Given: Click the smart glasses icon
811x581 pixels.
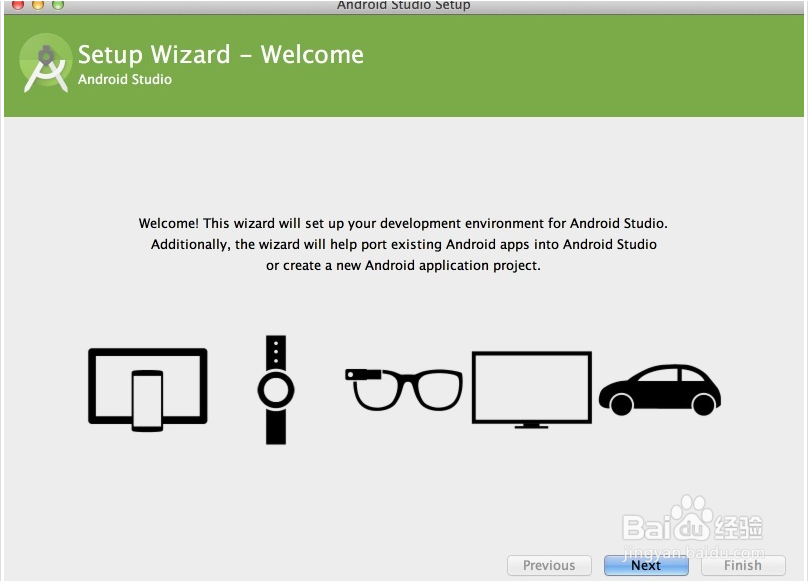Looking at the screenshot, I should click(x=403, y=389).
